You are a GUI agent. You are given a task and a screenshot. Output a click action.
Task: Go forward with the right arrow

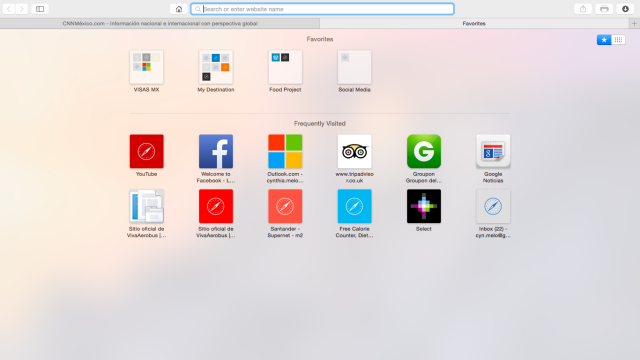point(22,9)
